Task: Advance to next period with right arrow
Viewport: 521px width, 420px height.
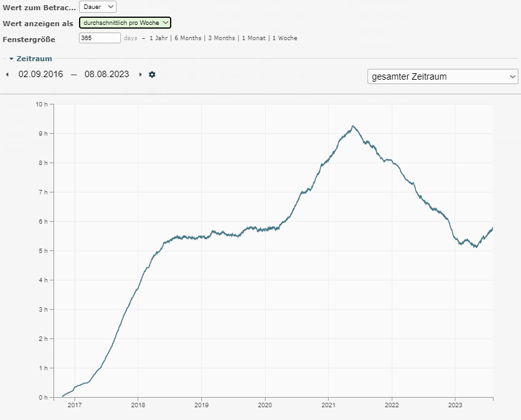Action: pyautogui.click(x=140, y=75)
